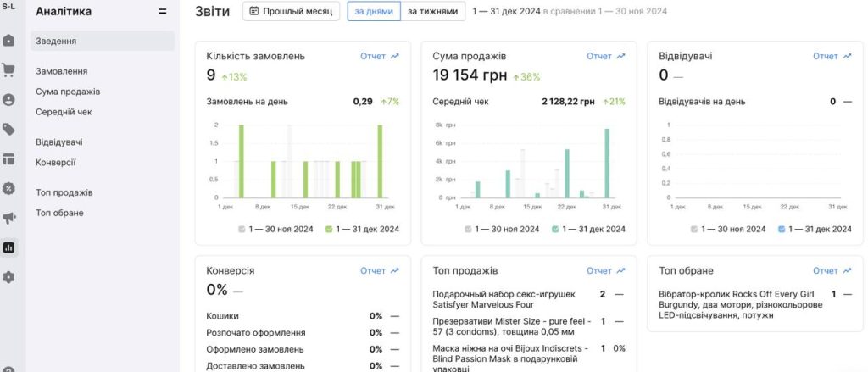Open the price tag products icon
868x372 pixels.
coord(8,130)
